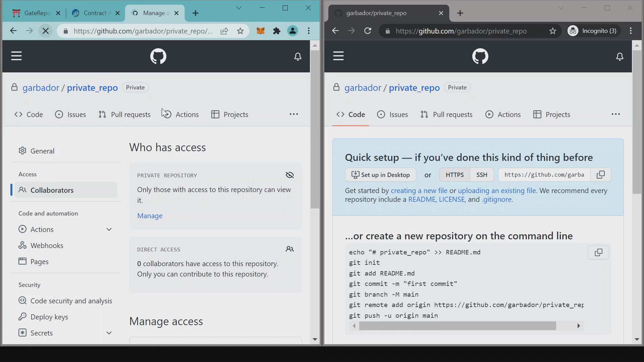
Task: Open Issues tab in left window
Action: (70, 114)
